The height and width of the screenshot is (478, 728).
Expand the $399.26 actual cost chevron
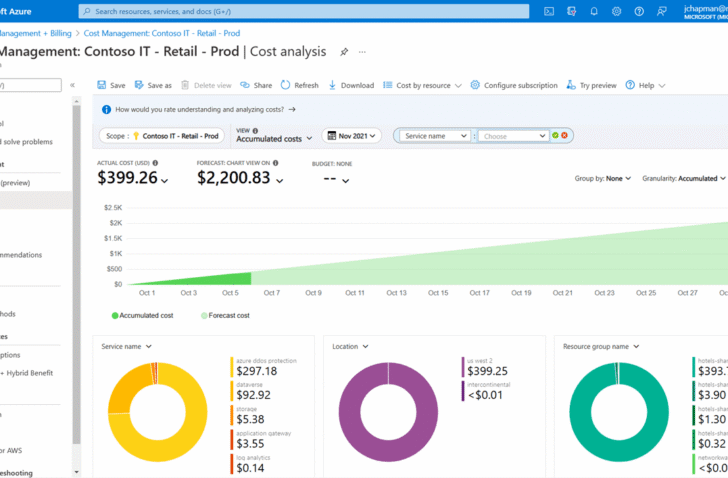tap(164, 181)
